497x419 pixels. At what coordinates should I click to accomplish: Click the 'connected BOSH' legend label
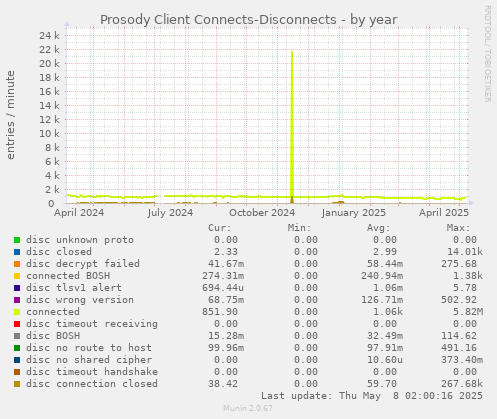click(x=68, y=276)
